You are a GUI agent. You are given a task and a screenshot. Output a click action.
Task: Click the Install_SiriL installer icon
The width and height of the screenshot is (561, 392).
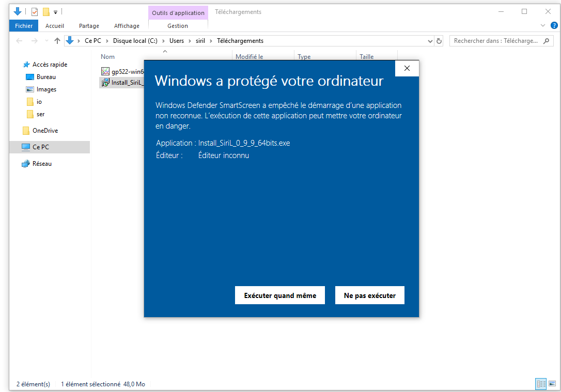tap(105, 83)
